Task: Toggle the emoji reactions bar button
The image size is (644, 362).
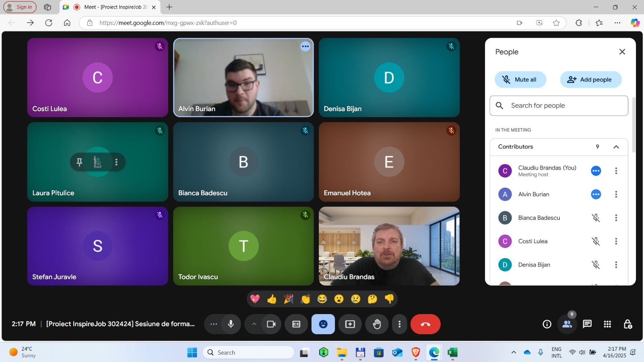Action: (x=323, y=324)
